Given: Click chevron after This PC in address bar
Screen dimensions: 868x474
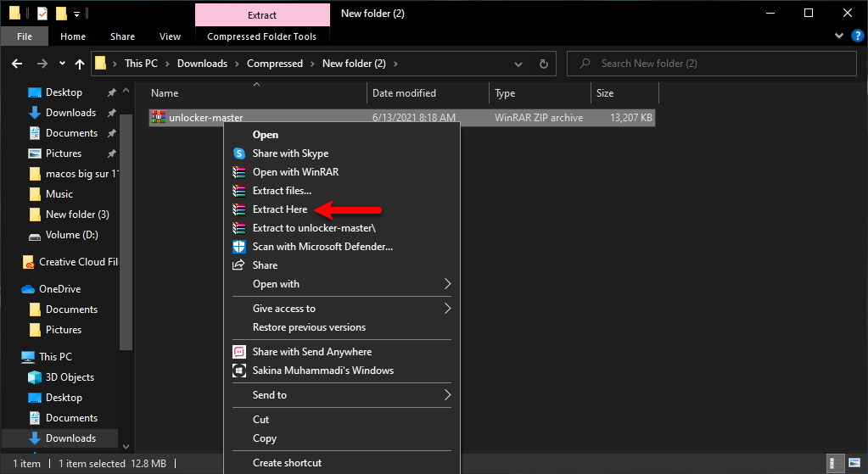Looking at the screenshot, I should coord(167,64).
